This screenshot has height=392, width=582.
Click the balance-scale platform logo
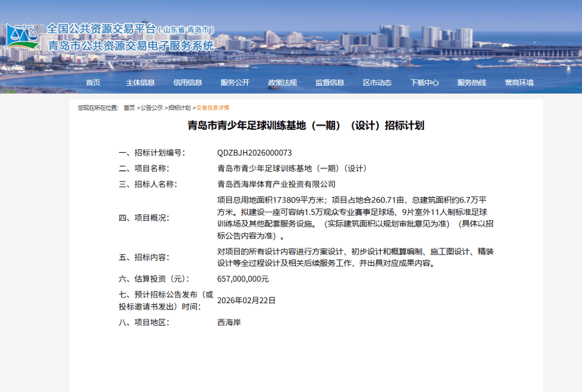pyautogui.click(x=23, y=37)
